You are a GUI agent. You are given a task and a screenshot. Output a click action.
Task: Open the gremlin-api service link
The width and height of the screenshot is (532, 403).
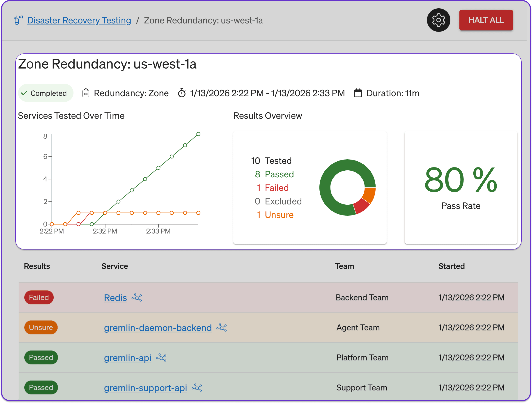point(128,358)
